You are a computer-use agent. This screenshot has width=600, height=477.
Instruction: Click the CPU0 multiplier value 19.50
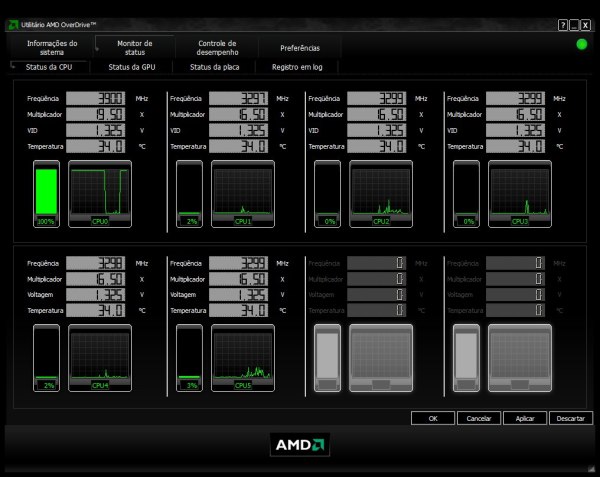95,114
